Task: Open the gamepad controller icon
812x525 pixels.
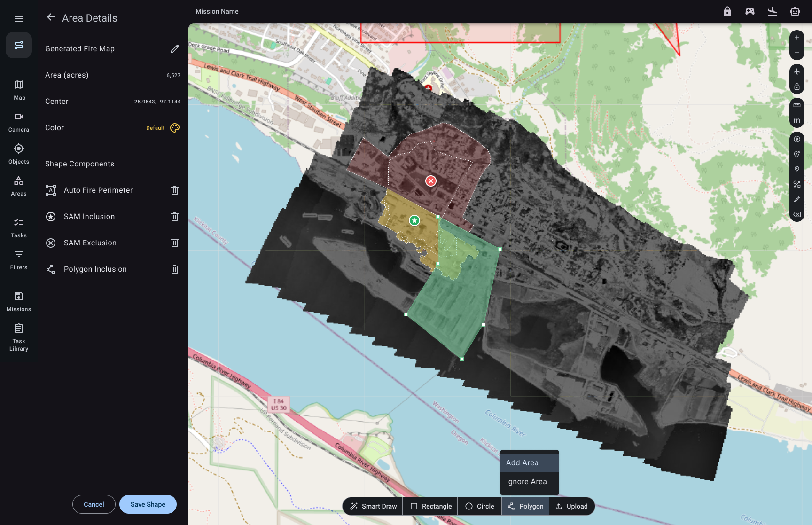Action: (750, 11)
